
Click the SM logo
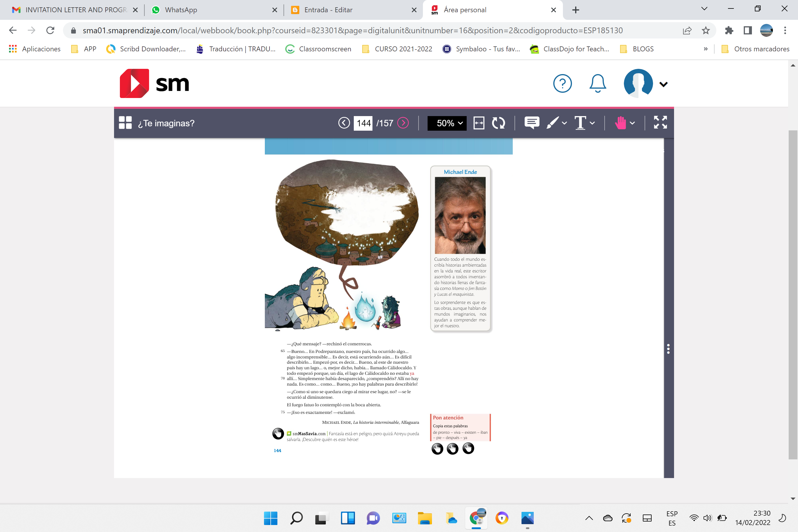[x=154, y=83]
